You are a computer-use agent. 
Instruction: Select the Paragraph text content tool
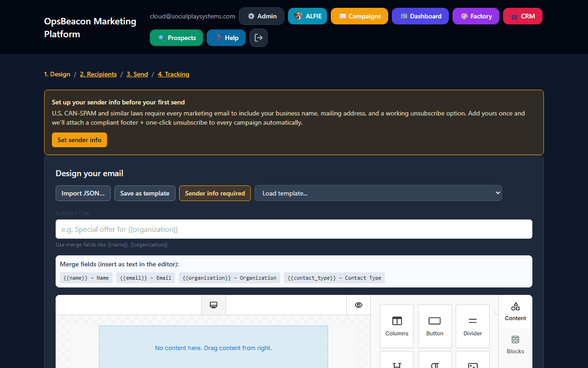coord(435,360)
